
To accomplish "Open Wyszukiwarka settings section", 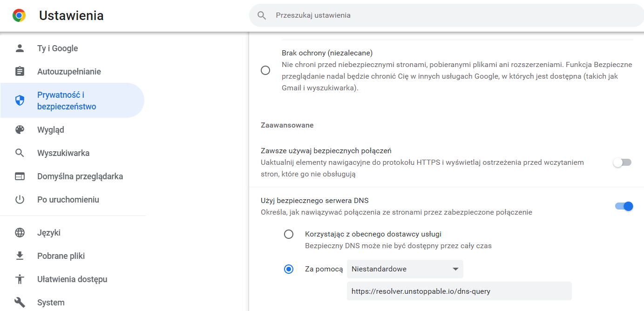I will (x=63, y=153).
